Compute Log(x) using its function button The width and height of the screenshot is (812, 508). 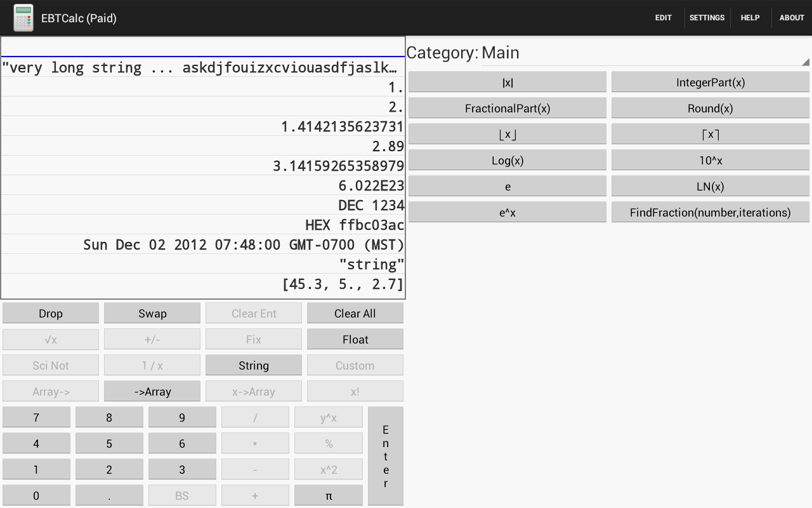pos(507,159)
